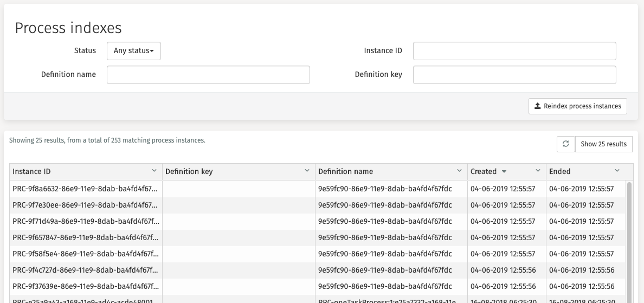Focus the Instance ID filter field
This screenshot has width=644, height=303.
(x=514, y=51)
